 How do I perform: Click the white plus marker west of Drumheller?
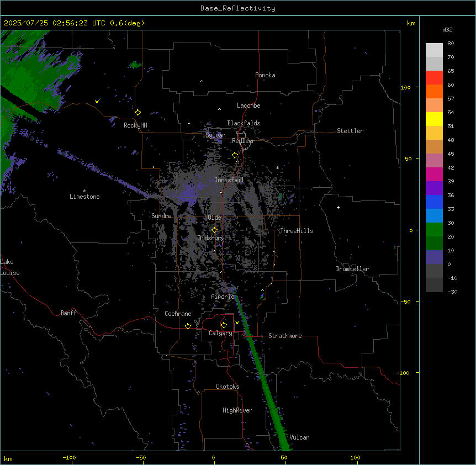click(x=338, y=207)
